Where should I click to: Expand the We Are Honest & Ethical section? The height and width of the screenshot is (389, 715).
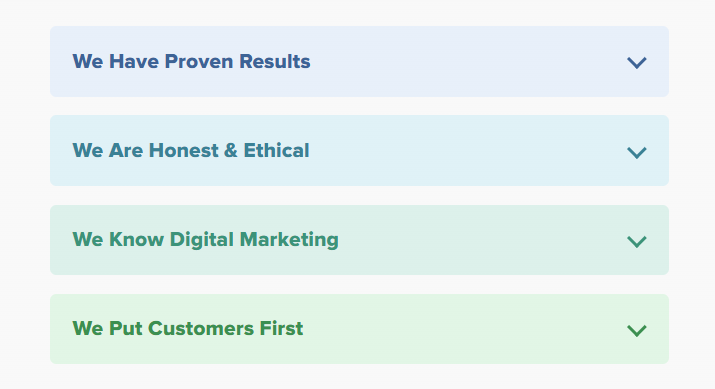click(359, 150)
